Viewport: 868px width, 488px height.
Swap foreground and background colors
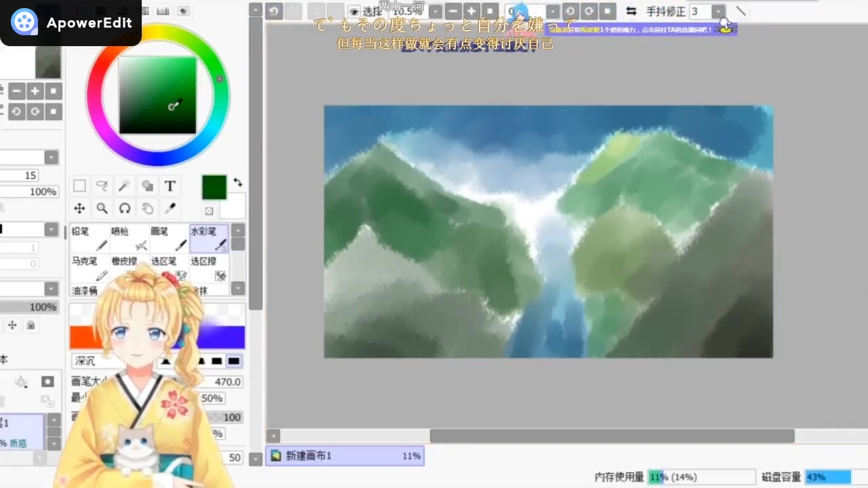click(x=238, y=182)
